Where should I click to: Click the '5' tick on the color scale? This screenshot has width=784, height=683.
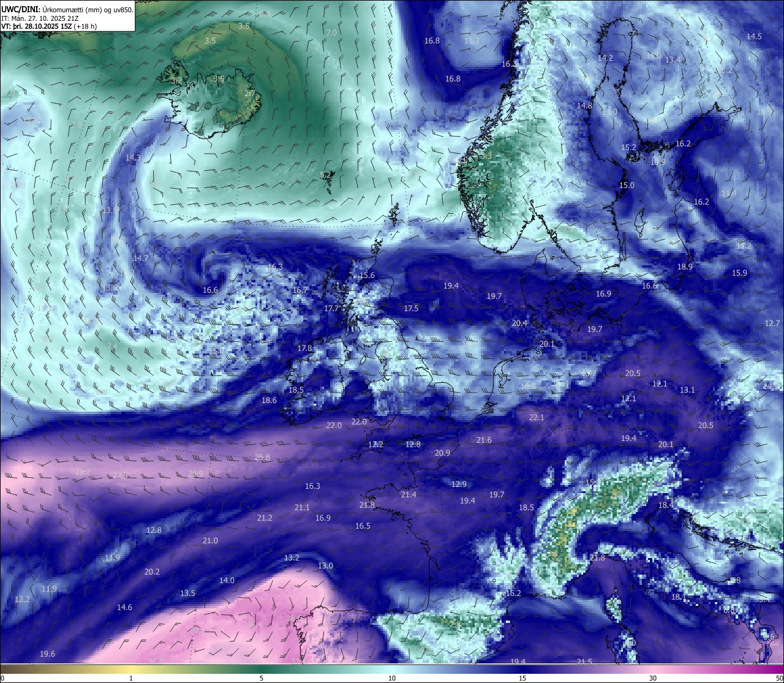[x=262, y=677]
